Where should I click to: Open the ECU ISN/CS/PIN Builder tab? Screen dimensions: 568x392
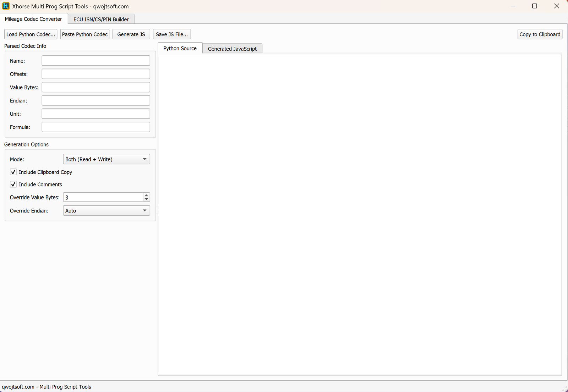(101, 20)
